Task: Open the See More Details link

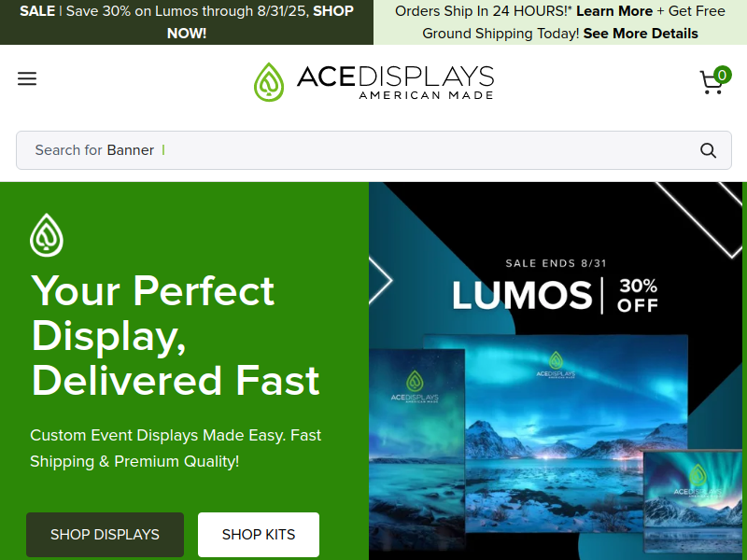Action: point(641,34)
